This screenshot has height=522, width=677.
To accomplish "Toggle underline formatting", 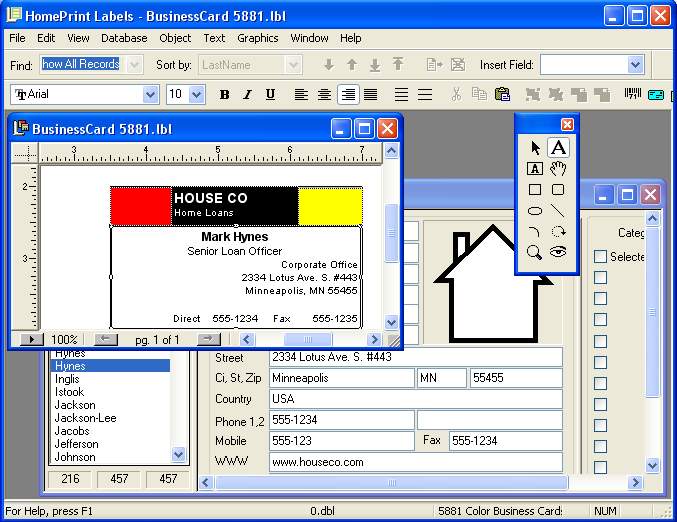I will point(270,95).
